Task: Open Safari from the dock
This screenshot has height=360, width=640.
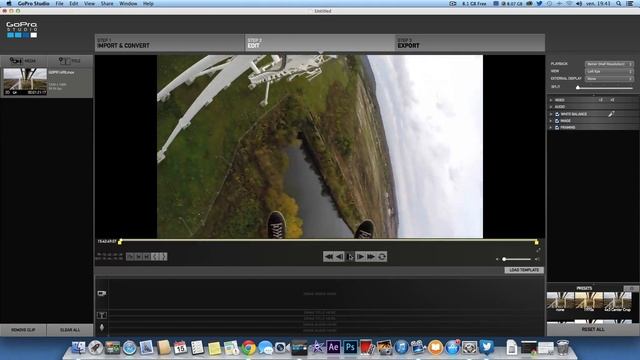Action: pyautogui.click(x=129, y=347)
